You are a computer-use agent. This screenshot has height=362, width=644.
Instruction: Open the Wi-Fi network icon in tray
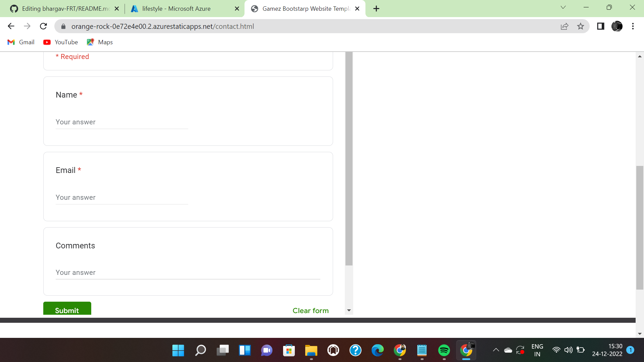tap(556, 350)
